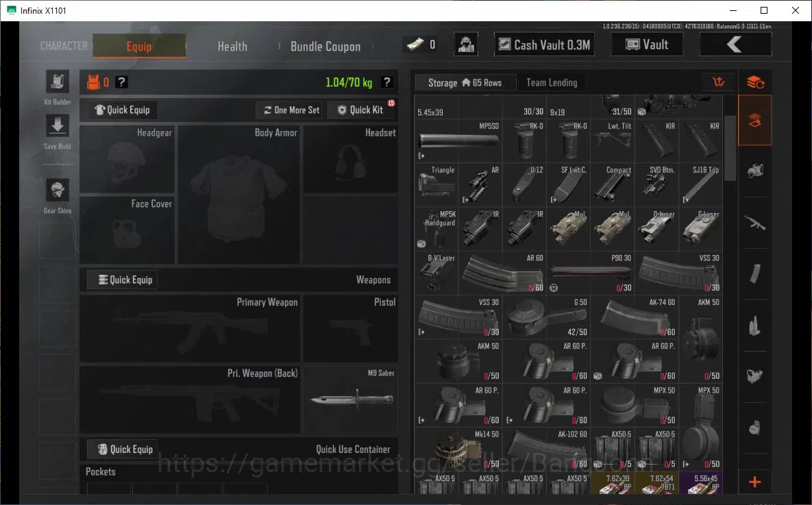Filter storage by ammo bullets icon
The width and height of the screenshot is (812, 505).
[755, 325]
